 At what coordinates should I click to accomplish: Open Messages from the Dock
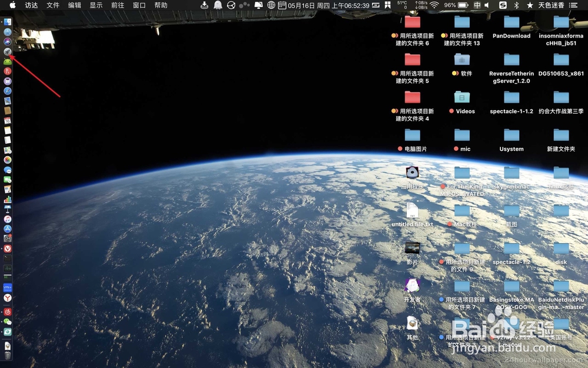[8, 170]
